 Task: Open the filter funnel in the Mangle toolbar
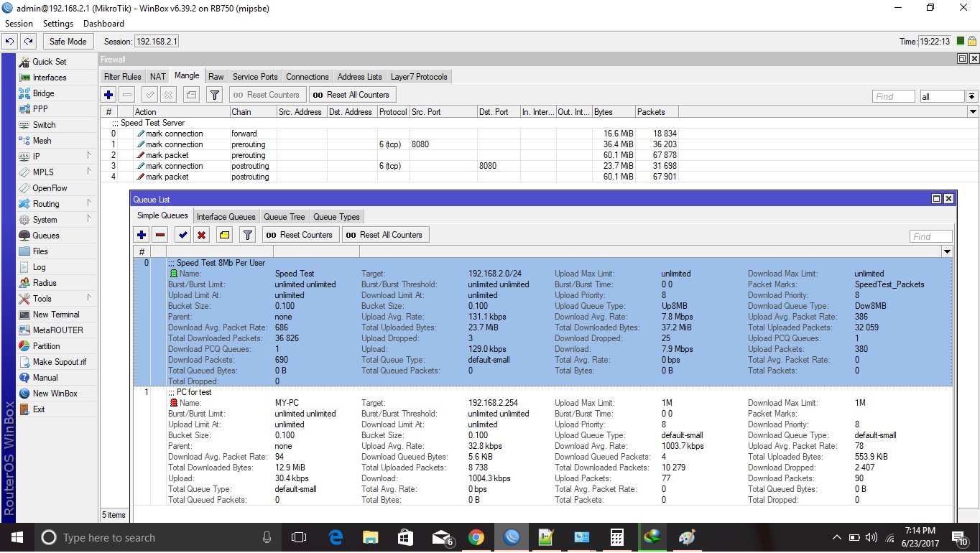[213, 94]
